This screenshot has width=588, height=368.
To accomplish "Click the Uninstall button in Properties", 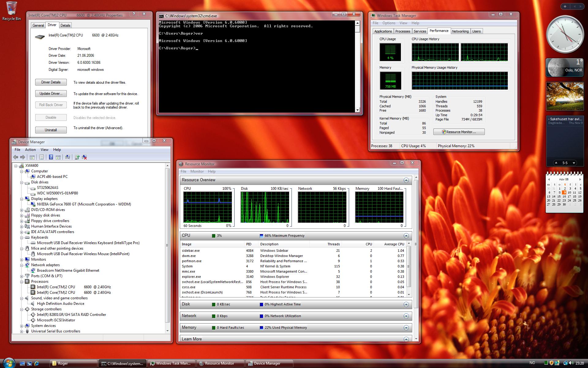I will (x=51, y=130).
